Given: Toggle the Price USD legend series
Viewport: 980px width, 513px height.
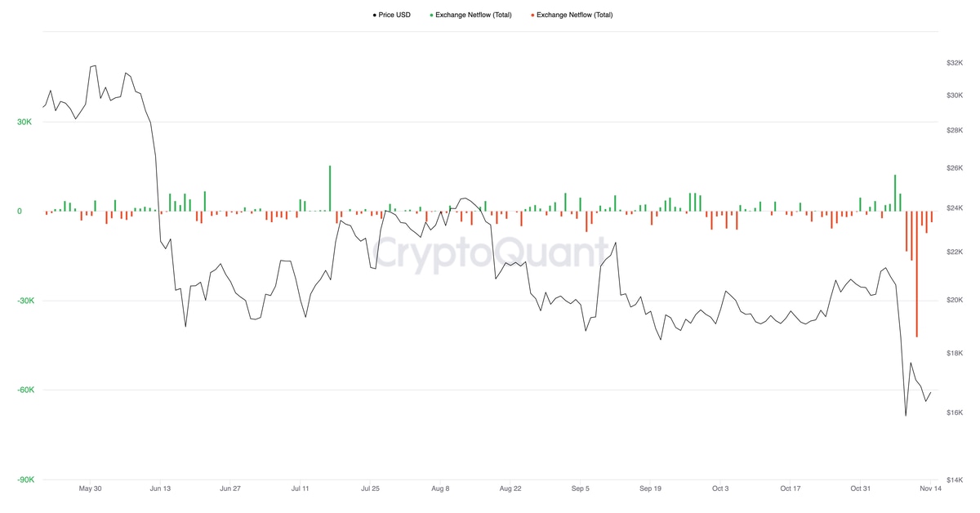Looking at the screenshot, I should pos(394,15).
